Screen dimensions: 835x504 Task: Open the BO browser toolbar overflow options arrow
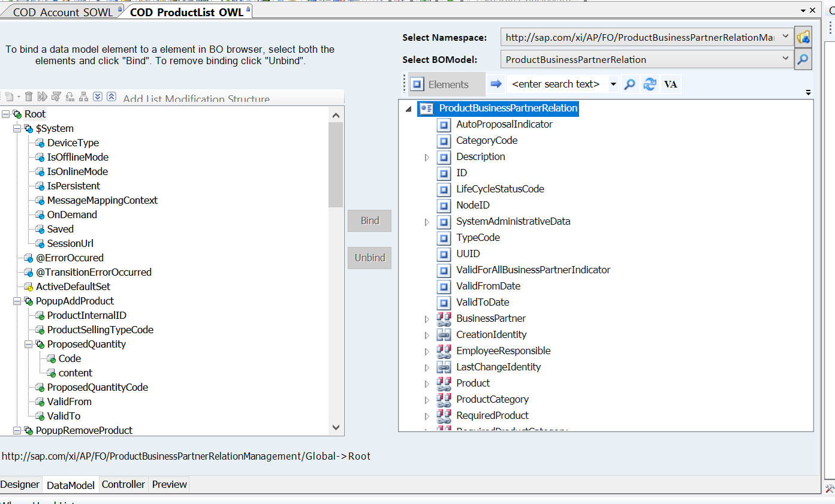tap(808, 92)
